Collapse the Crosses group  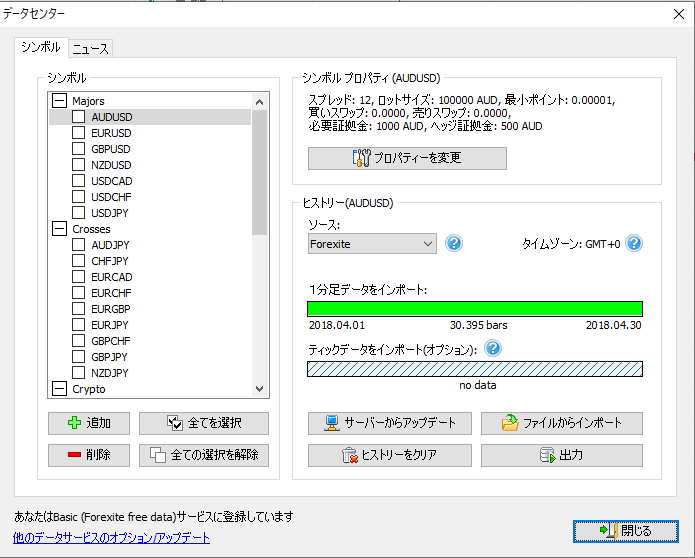coord(59,229)
